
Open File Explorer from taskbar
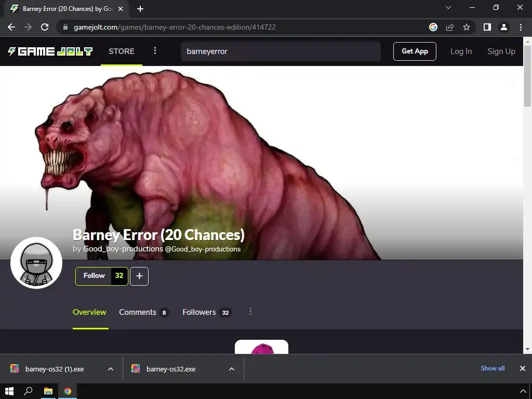[48, 391]
